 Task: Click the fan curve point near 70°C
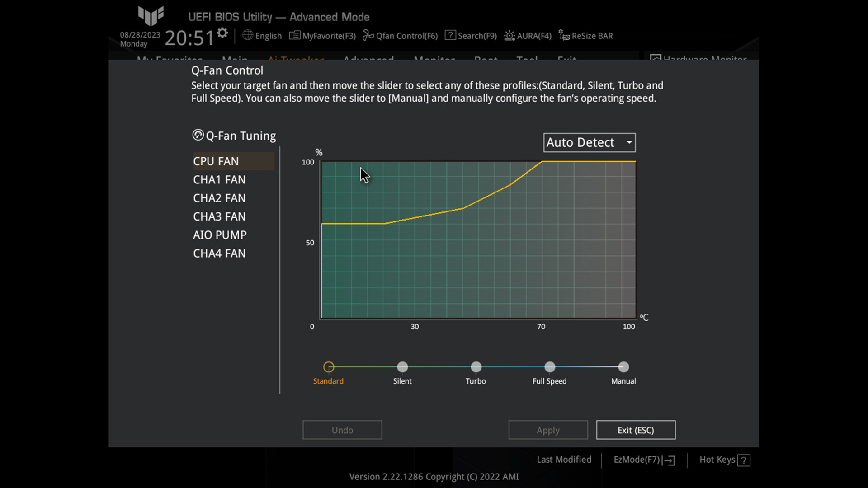(x=542, y=161)
